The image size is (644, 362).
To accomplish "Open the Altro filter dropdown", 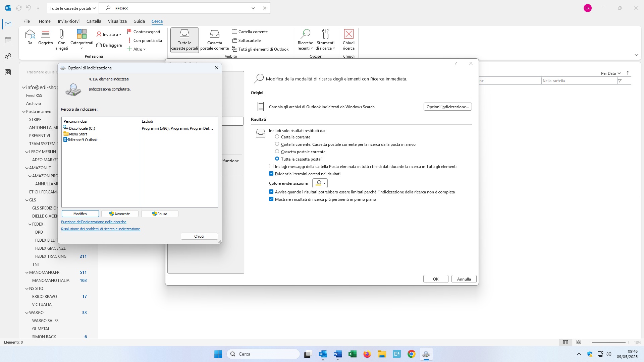I will tap(137, 49).
